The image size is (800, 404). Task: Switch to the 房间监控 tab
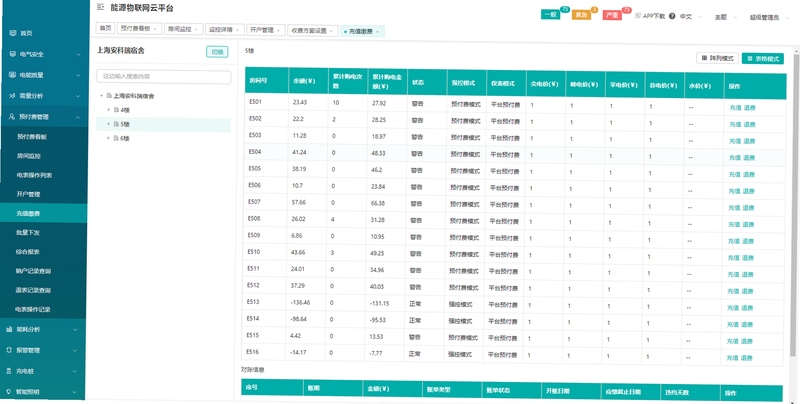[x=184, y=29]
